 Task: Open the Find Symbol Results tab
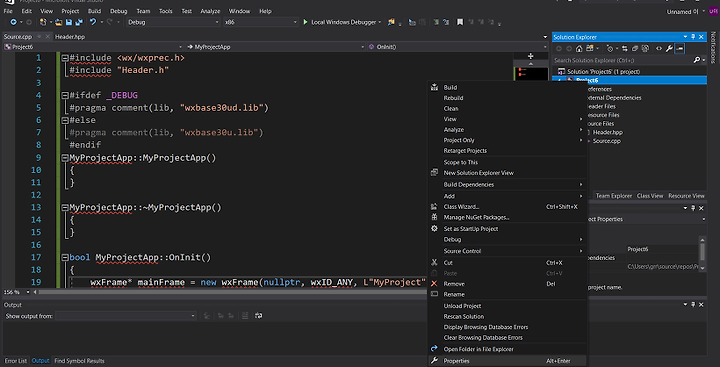[x=79, y=361]
